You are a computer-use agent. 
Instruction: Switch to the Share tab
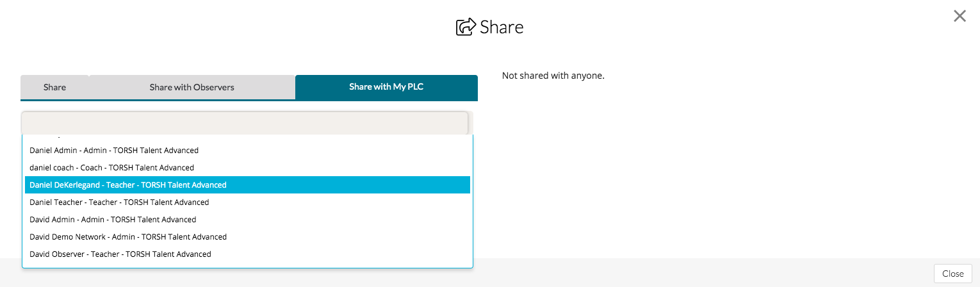(54, 87)
